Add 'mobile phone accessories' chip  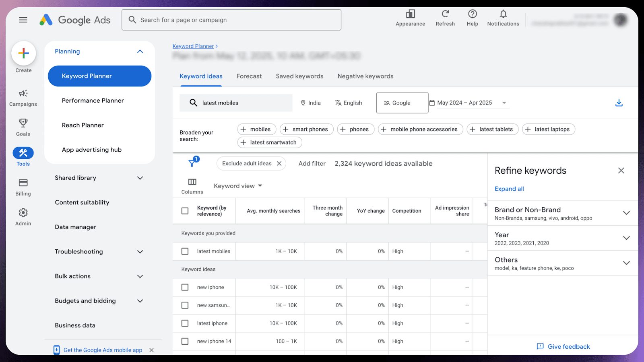click(x=421, y=129)
